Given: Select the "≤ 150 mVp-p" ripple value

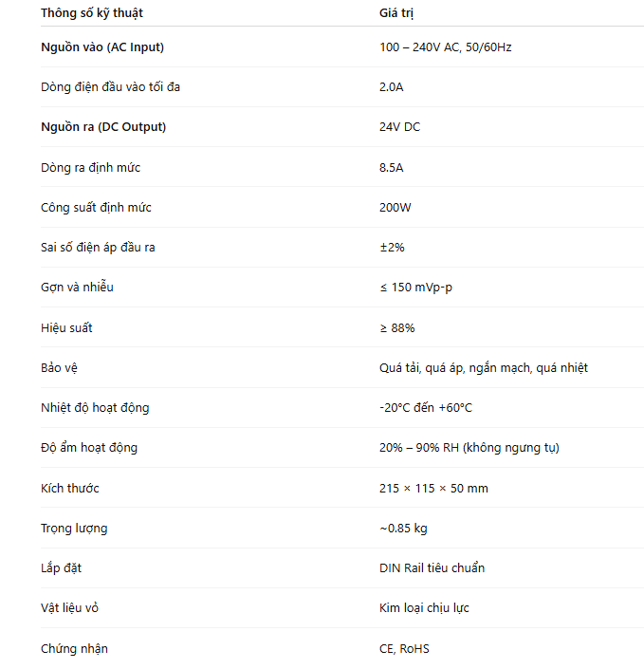Looking at the screenshot, I should pos(415,288).
